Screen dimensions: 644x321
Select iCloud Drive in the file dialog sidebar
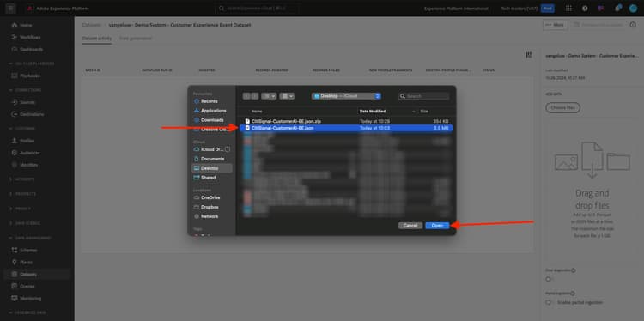pos(212,149)
